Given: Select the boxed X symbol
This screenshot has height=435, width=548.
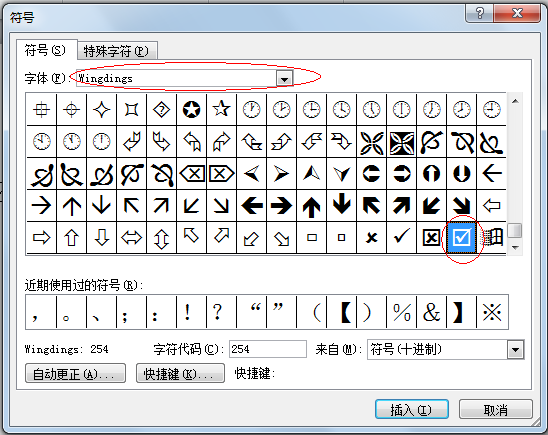Looking at the screenshot, I should coord(431,238).
